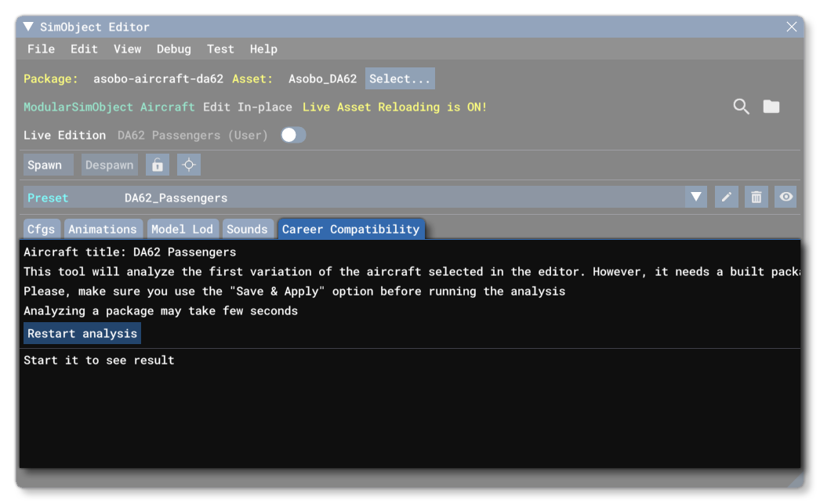
Task: Click the pencil edit preset icon
Action: click(x=726, y=198)
